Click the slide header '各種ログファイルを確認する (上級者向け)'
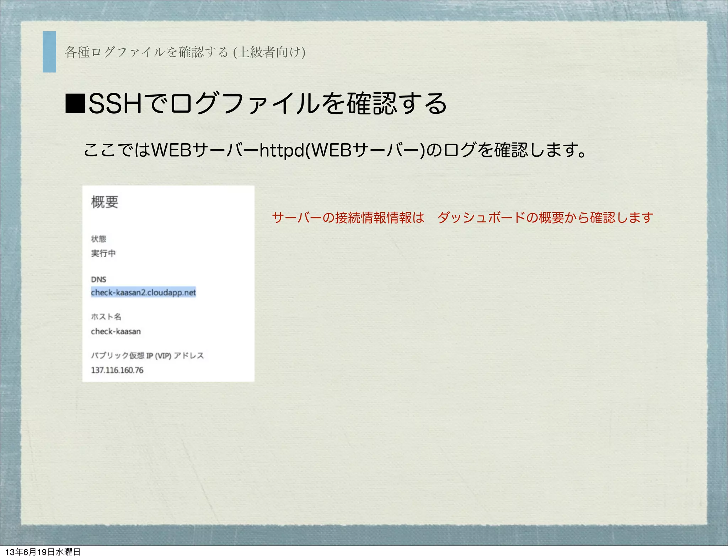Screen dimensions: 728x560 [x=185, y=52]
